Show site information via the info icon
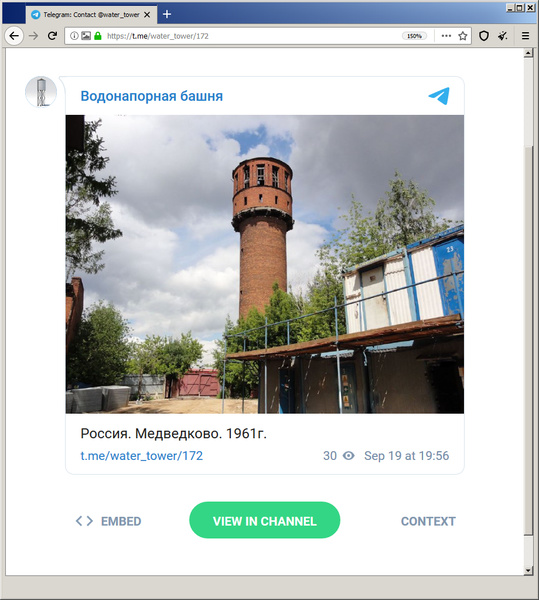Image resolution: width=539 pixels, height=600 pixels. 74,36
